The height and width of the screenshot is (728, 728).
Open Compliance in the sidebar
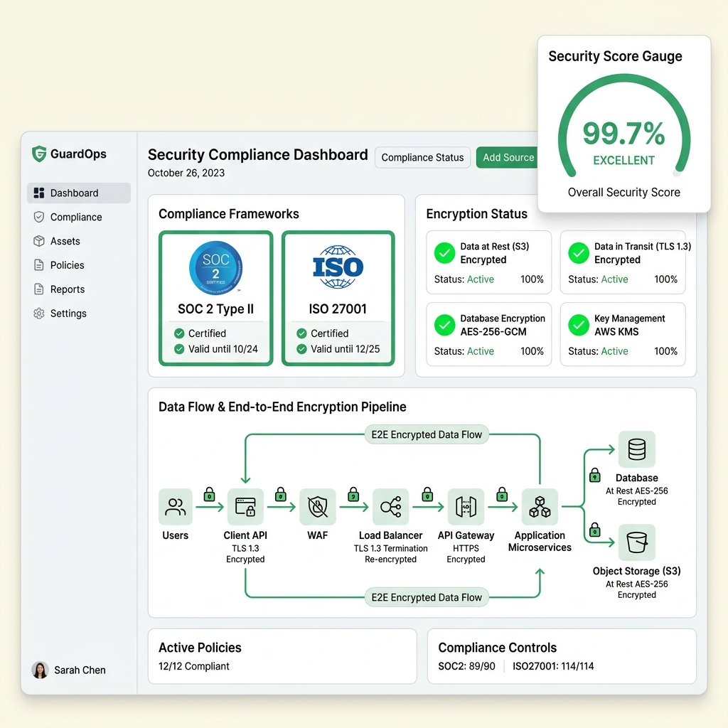[x=78, y=217]
